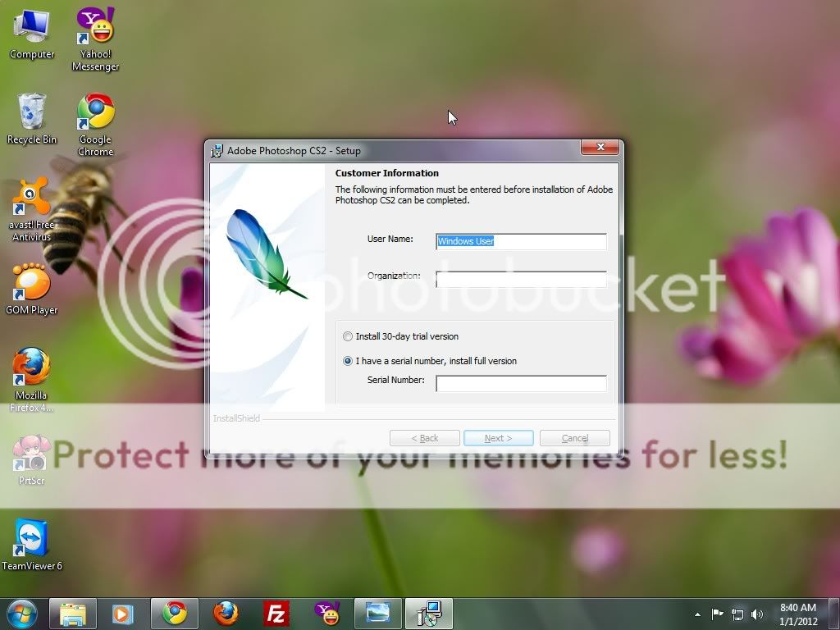The height and width of the screenshot is (630, 840).
Task: Select avast! Free Antivirus desktop icon
Action: (x=32, y=209)
